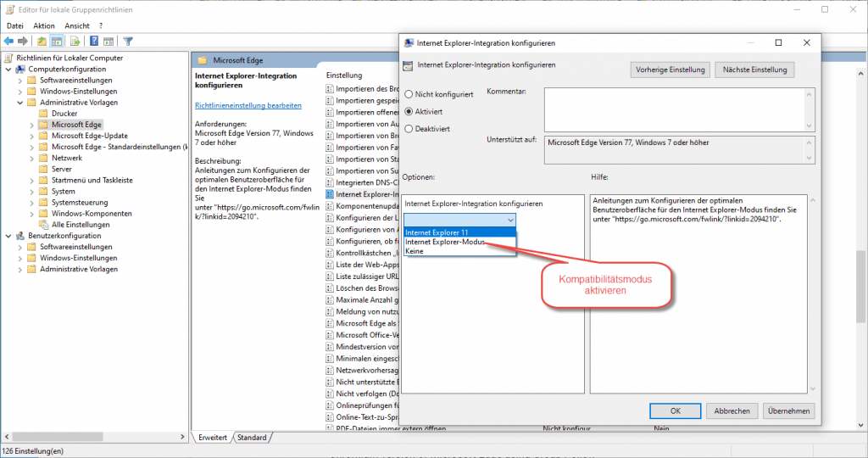Click the Forward arrow toolbar icon
The width and height of the screenshot is (868, 458).
click(x=23, y=41)
